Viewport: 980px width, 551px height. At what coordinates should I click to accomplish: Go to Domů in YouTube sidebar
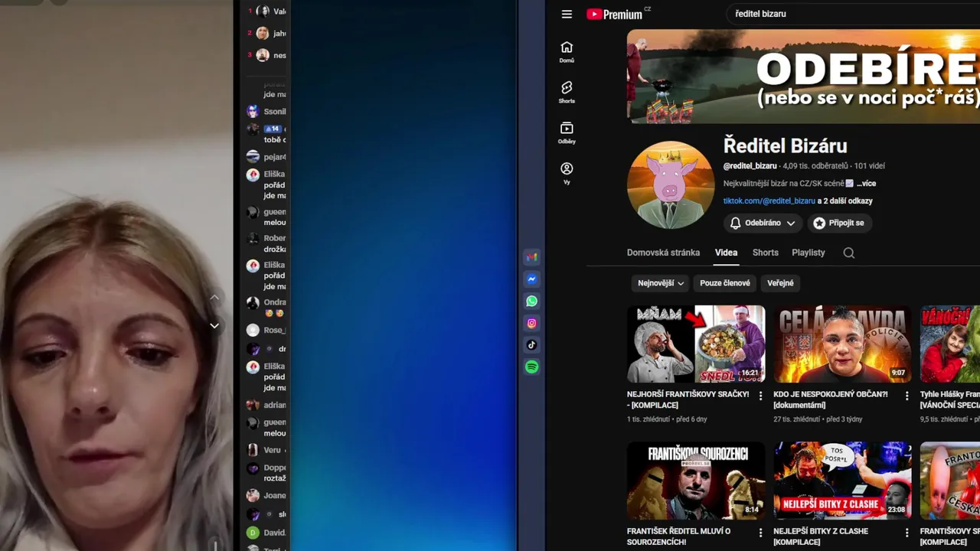(567, 52)
